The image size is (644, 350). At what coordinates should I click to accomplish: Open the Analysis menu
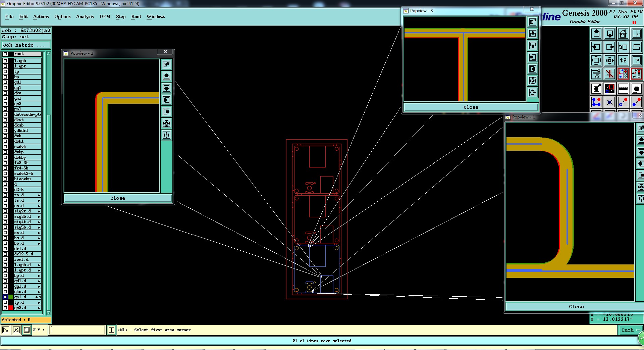click(85, 16)
